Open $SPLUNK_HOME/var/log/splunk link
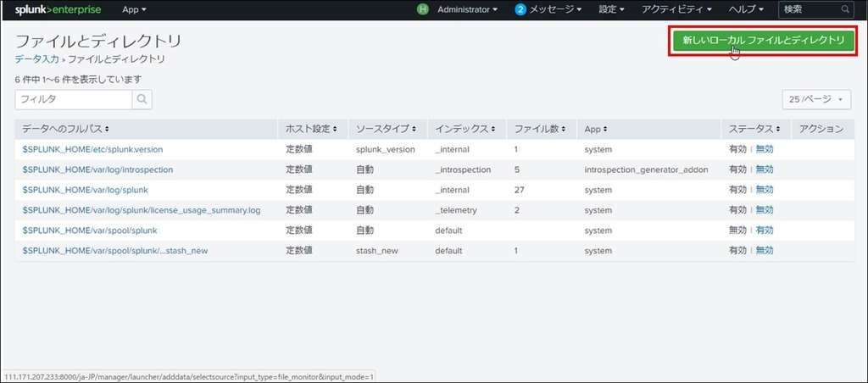 (x=85, y=190)
